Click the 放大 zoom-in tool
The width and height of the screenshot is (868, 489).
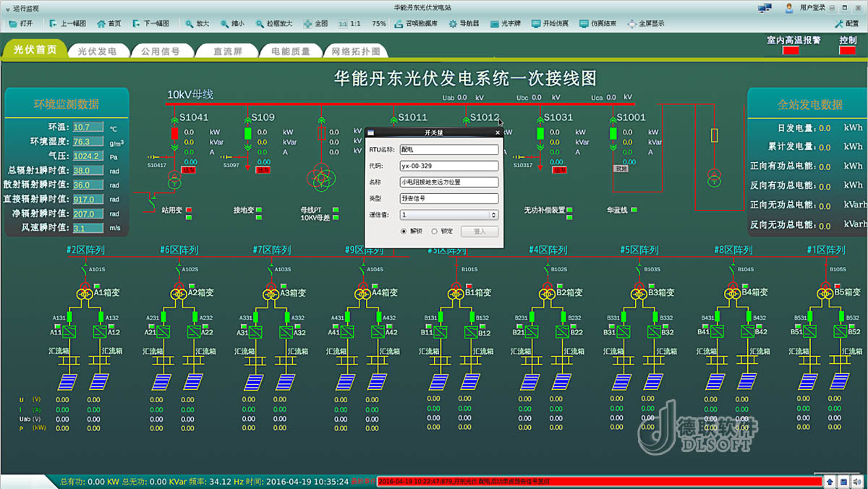click(197, 23)
